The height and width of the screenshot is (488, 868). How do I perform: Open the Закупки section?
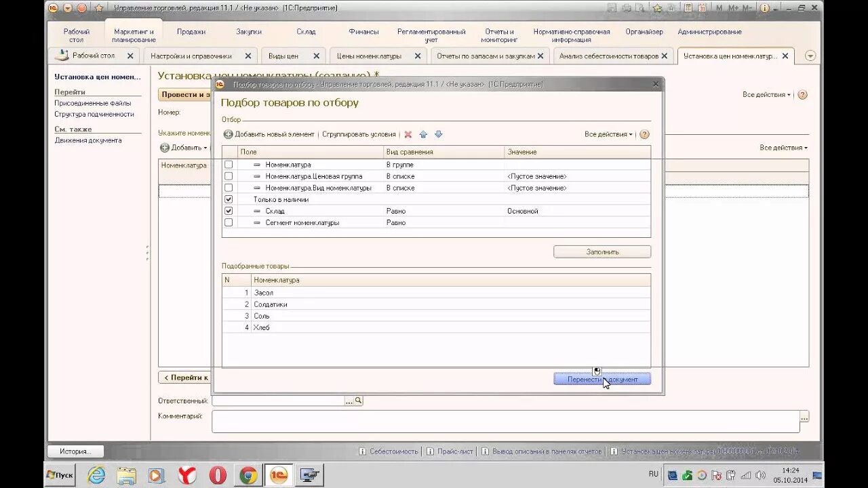click(249, 32)
